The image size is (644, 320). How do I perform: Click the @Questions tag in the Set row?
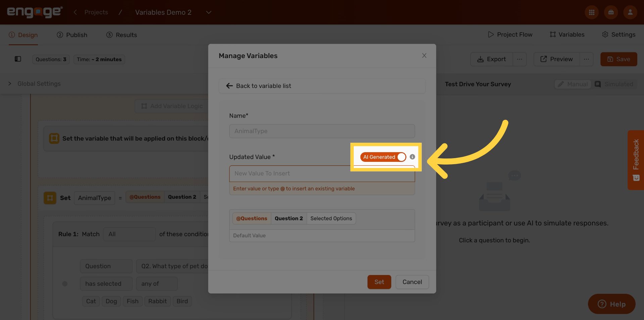(x=145, y=197)
